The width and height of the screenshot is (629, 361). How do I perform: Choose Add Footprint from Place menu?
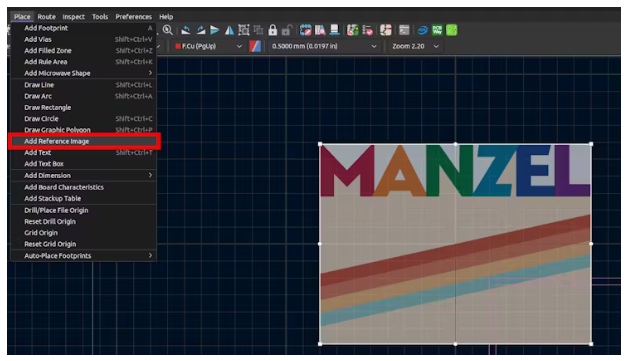83,28
